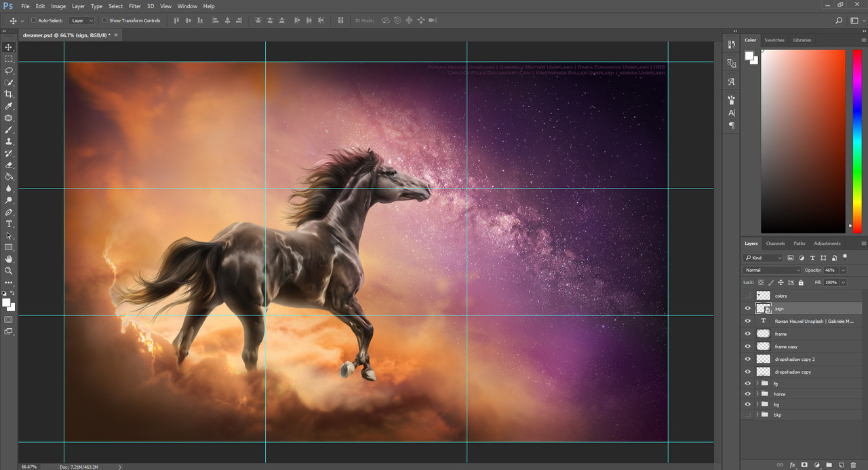Select the Clone Stamp tool

click(9, 142)
